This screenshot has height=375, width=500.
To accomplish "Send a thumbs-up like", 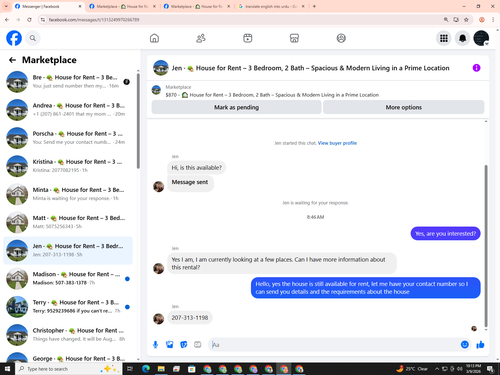I will click(x=480, y=345).
